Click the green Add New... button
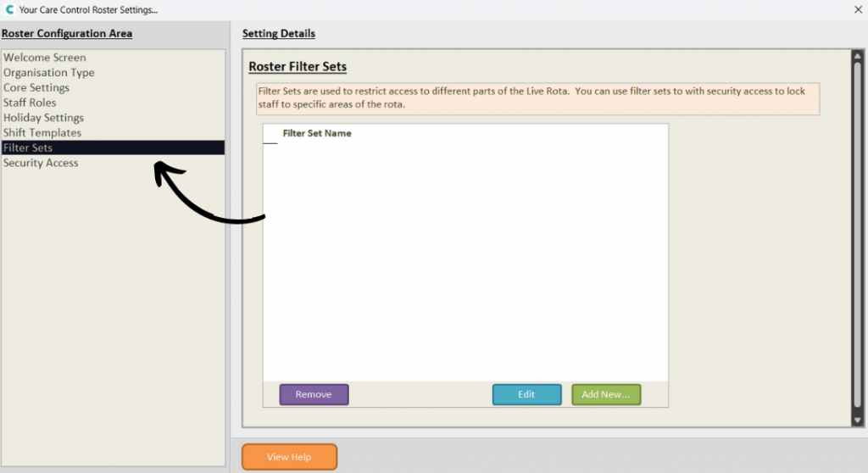This screenshot has width=868, height=473. click(x=606, y=394)
